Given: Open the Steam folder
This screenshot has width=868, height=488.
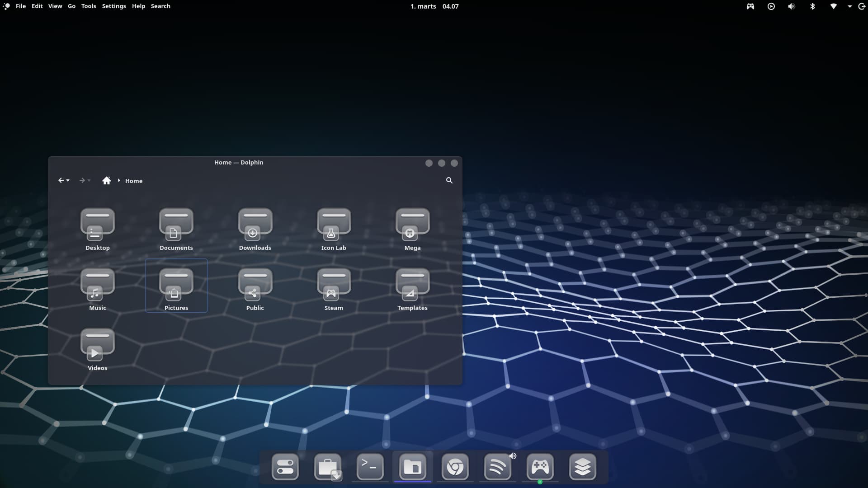Looking at the screenshot, I should (x=334, y=289).
